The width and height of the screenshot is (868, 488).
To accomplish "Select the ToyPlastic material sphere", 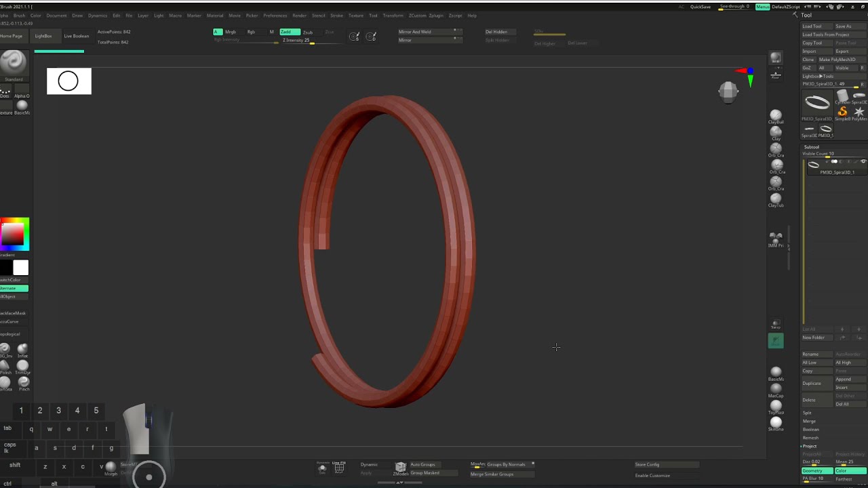I will pos(776,406).
